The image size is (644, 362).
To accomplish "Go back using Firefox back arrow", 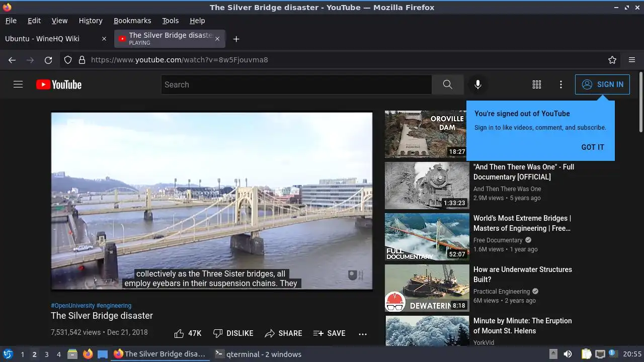I will tap(12, 60).
